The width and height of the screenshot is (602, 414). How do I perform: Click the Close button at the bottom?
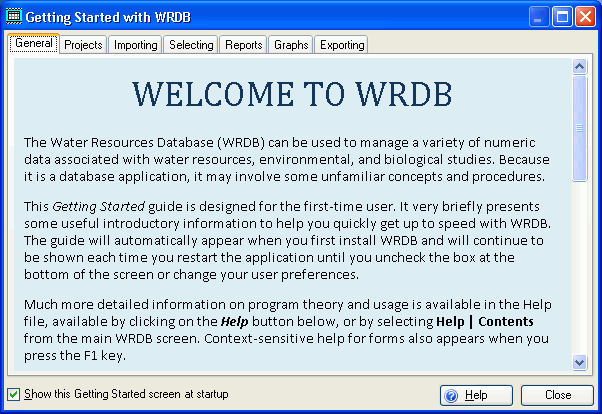coord(557,395)
